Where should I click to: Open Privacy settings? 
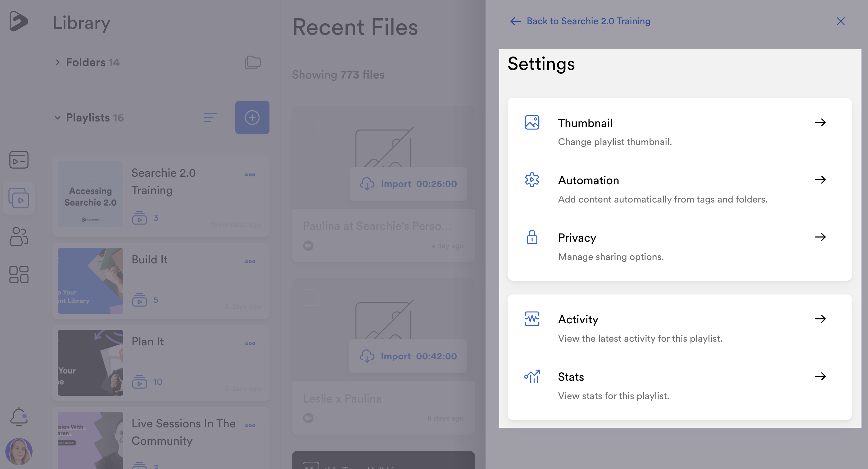pyautogui.click(x=680, y=247)
